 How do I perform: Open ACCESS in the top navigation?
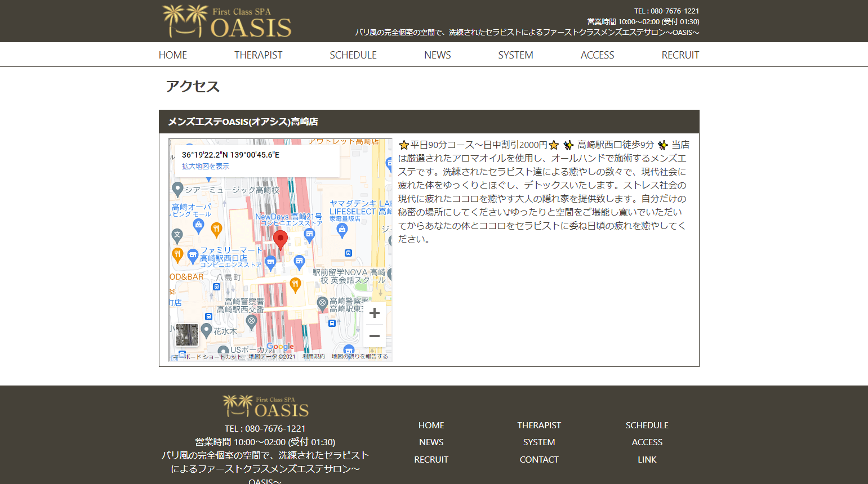(598, 55)
